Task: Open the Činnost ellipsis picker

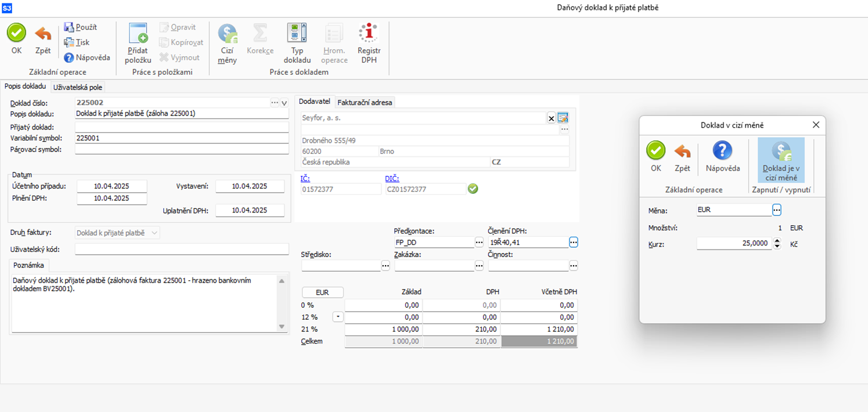Action: [x=574, y=265]
